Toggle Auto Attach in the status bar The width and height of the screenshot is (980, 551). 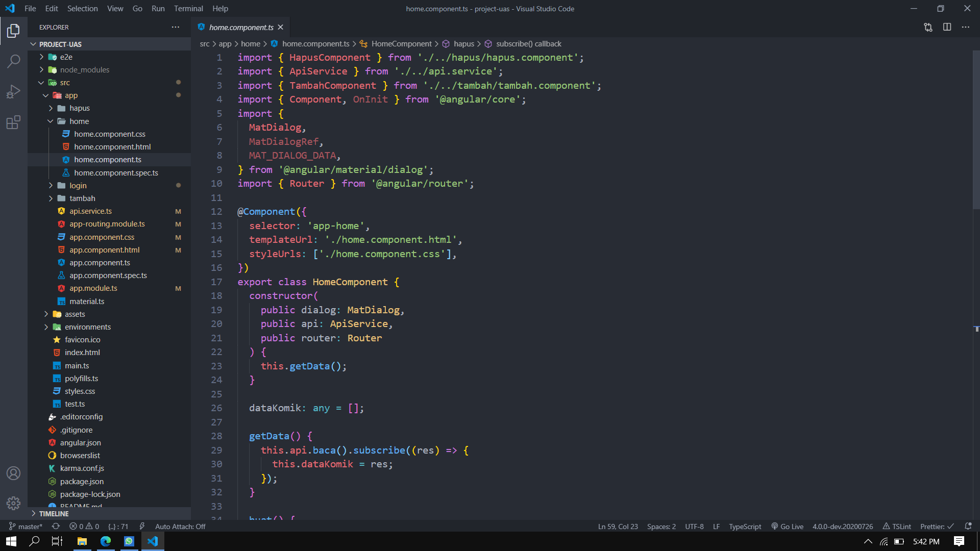pos(180,527)
